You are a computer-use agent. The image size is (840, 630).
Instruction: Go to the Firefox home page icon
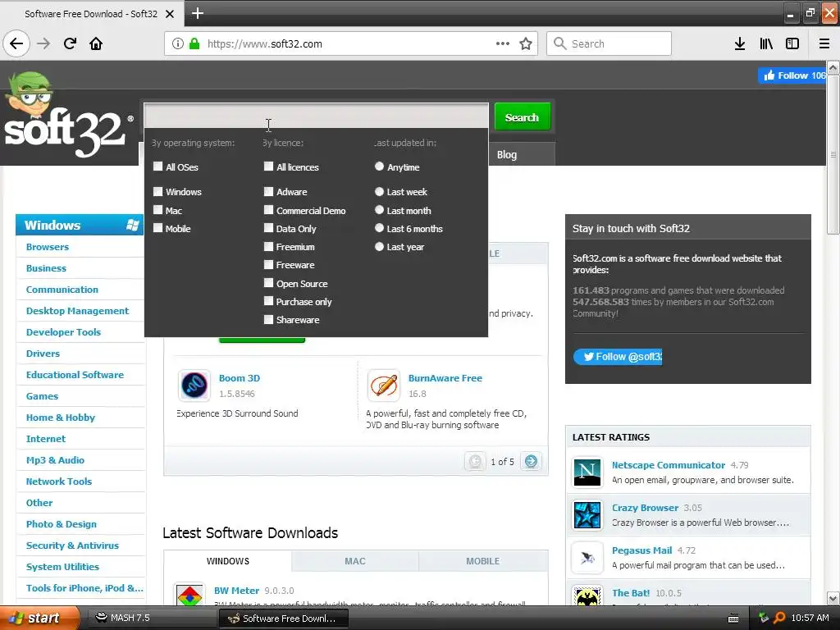coord(96,43)
